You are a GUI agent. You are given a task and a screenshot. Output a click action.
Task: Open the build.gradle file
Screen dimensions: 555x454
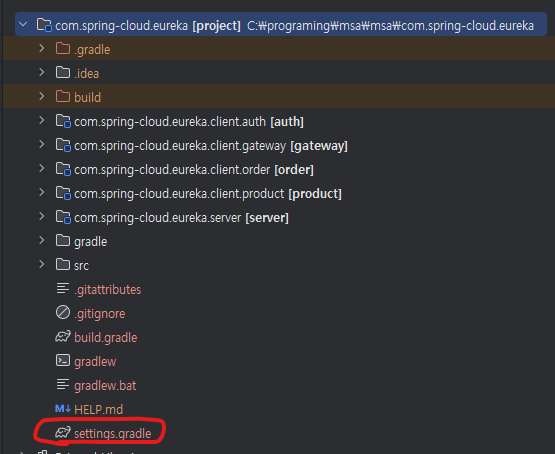tap(105, 338)
